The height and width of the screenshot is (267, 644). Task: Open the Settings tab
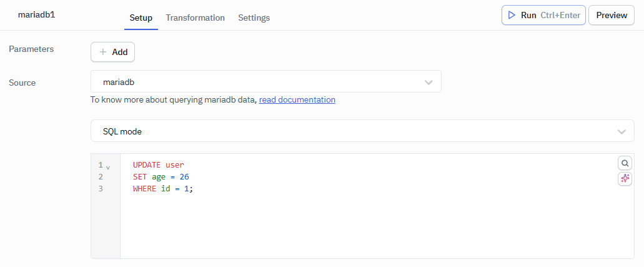pyautogui.click(x=254, y=18)
